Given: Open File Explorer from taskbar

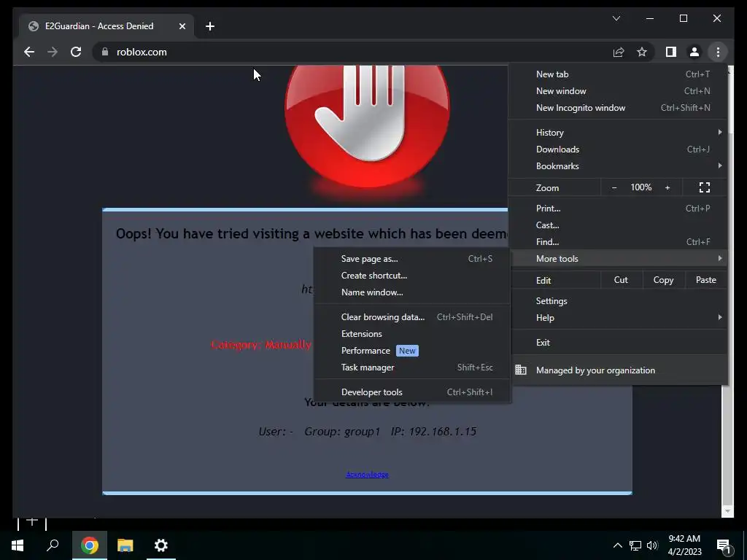Looking at the screenshot, I should [125, 545].
